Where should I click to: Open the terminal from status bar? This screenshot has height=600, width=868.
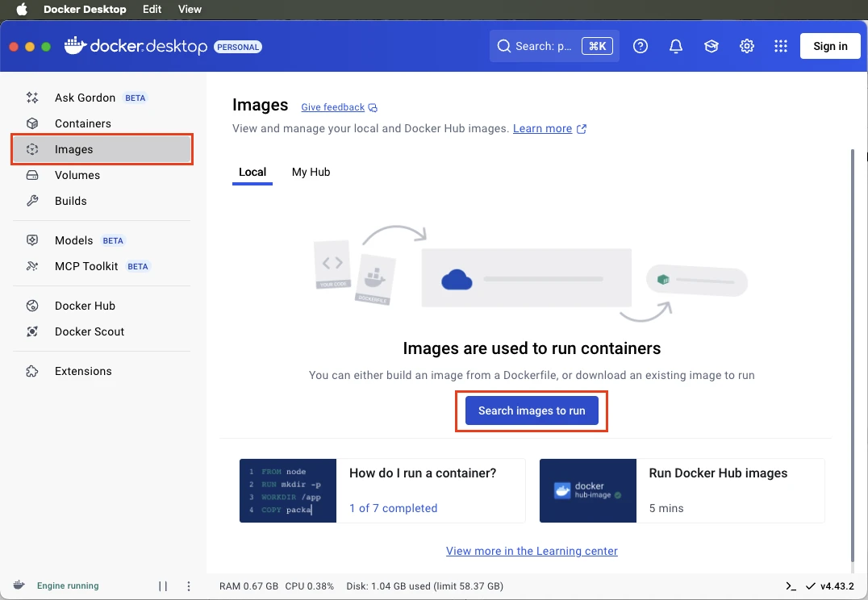tap(791, 586)
